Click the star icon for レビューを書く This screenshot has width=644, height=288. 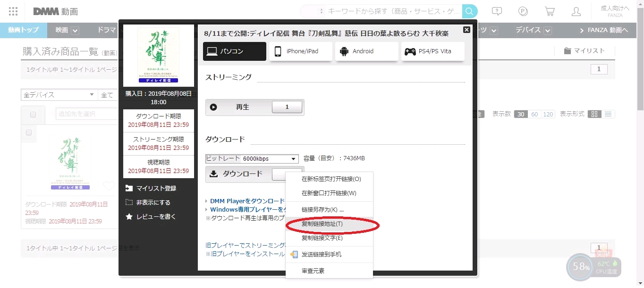129,217
